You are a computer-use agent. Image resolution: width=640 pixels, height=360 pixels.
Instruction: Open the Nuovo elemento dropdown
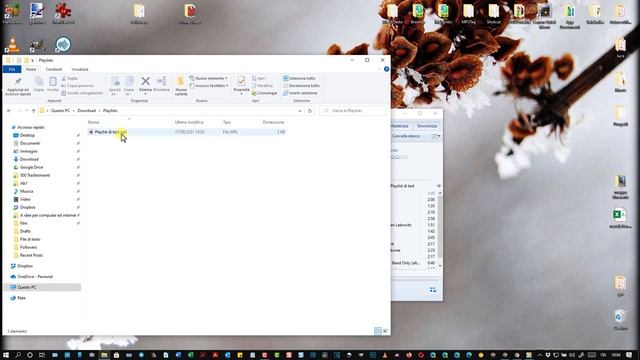click(x=209, y=78)
